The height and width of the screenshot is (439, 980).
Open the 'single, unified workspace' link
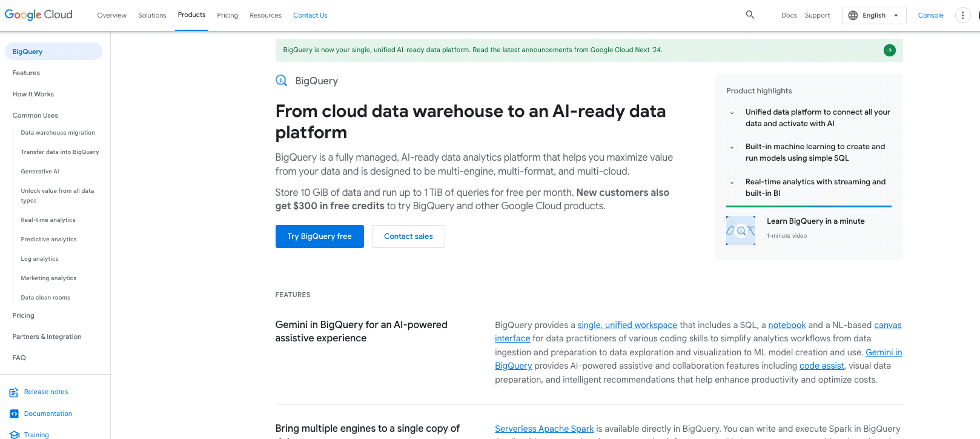coord(627,325)
